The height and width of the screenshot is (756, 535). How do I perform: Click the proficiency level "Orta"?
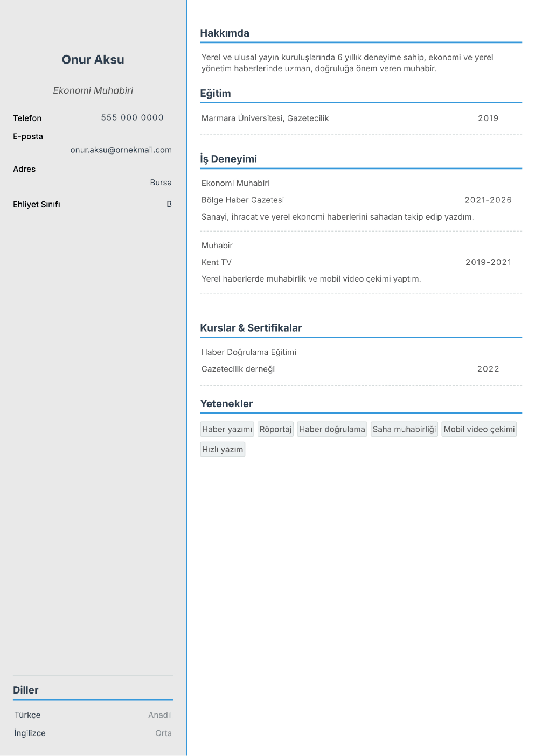coord(164,733)
